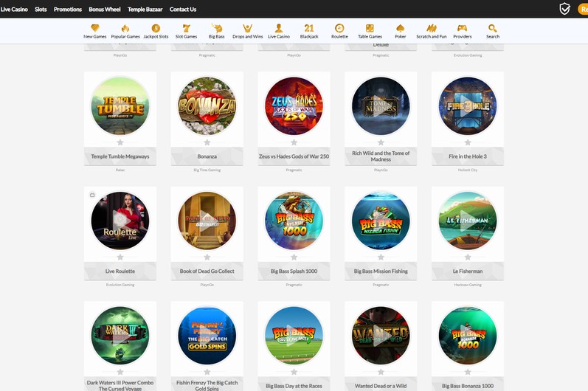Play the Le Fisherman thumbnail
This screenshot has width=588, height=391.
click(468, 221)
